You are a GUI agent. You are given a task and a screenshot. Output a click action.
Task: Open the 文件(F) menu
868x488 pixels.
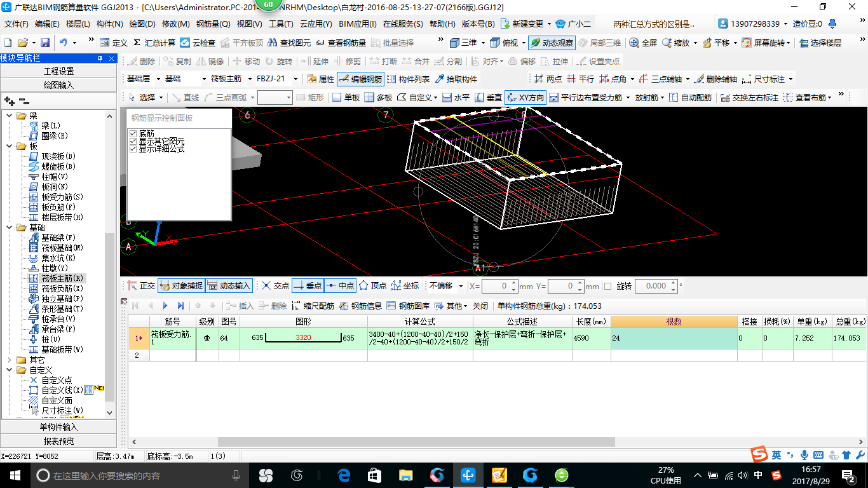[x=17, y=24]
